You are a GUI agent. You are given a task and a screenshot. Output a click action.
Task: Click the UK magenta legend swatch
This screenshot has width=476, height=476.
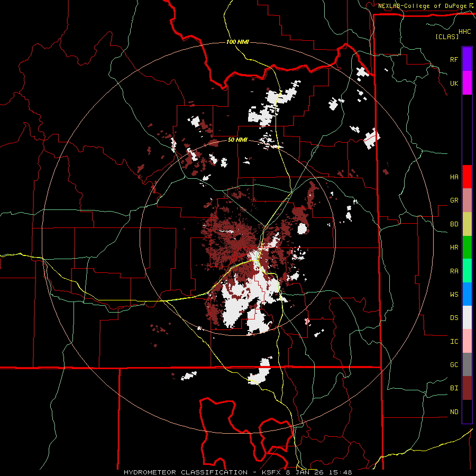point(467,83)
